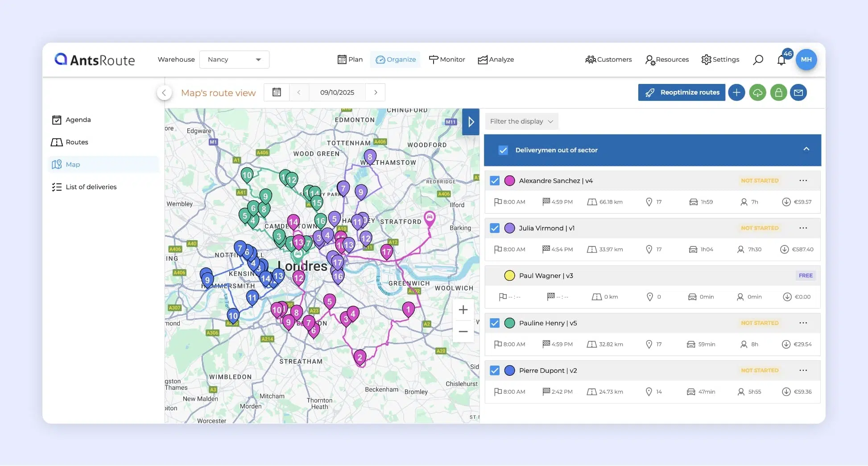Screen dimensions: 868x466
Task: Open the Agenda from the sidebar
Action: [77, 120]
